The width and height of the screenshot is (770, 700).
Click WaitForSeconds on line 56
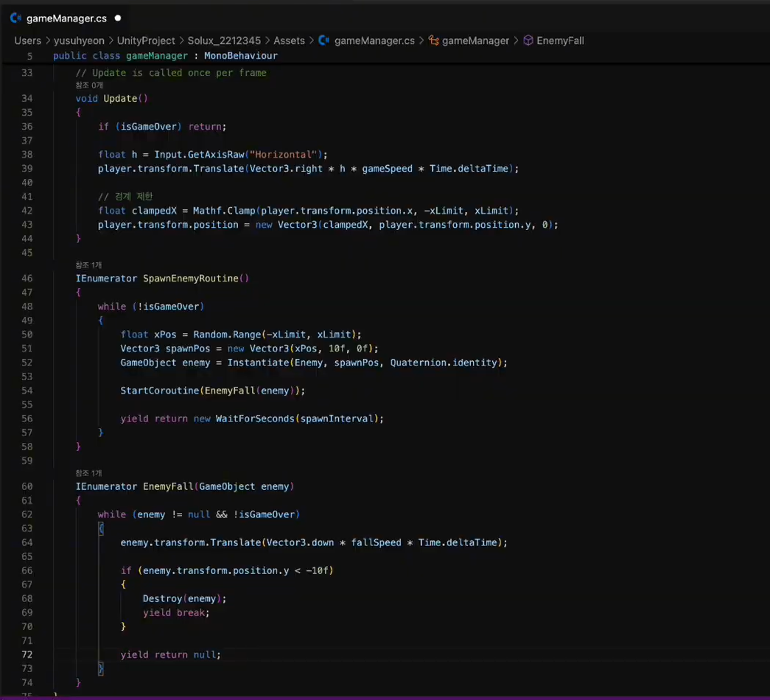[x=255, y=419]
